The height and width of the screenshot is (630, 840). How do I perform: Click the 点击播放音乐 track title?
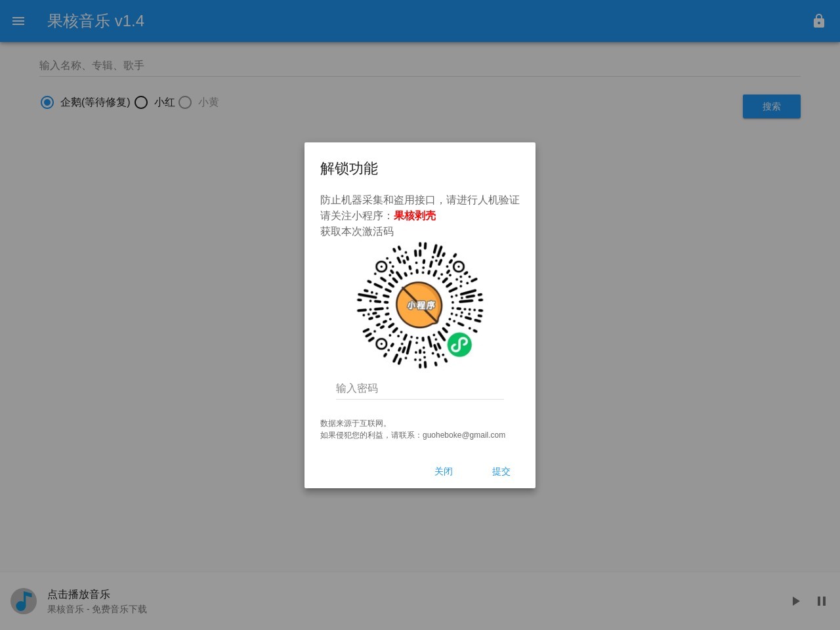pos(79,595)
